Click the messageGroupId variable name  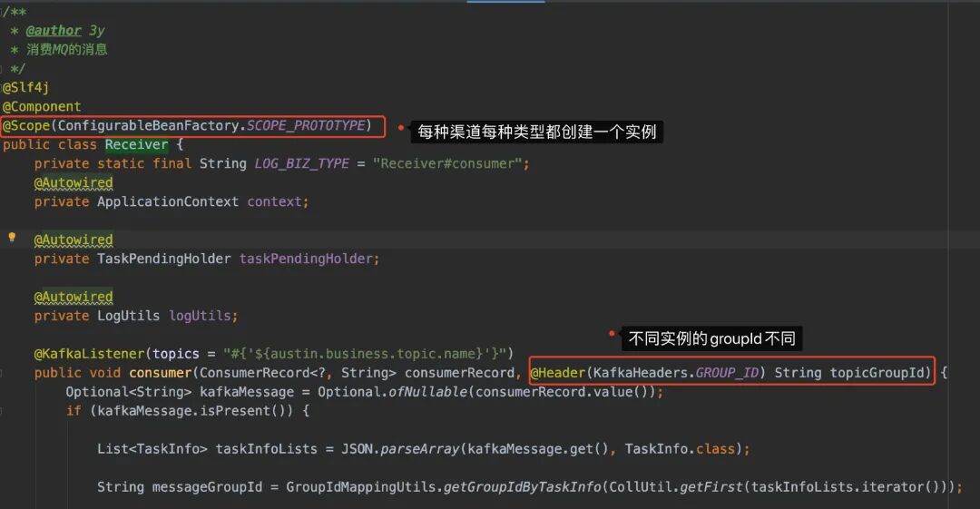(x=208, y=487)
